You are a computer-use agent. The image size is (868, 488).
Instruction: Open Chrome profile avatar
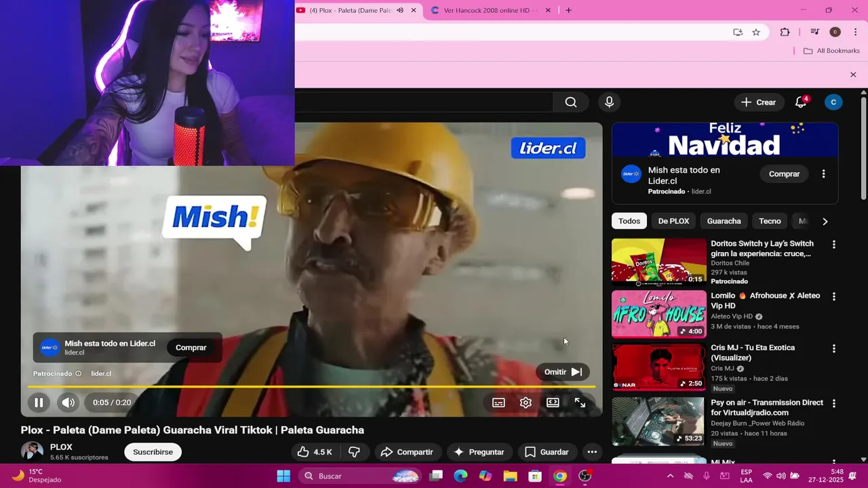[835, 32]
